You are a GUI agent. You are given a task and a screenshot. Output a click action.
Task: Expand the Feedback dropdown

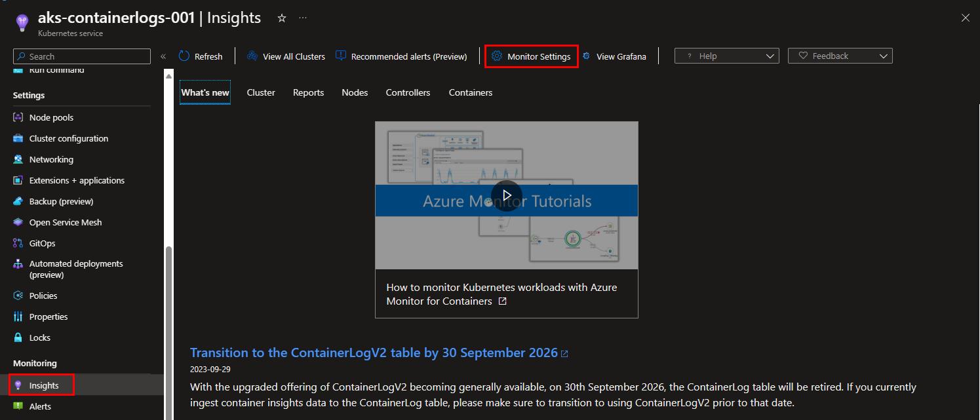(840, 56)
